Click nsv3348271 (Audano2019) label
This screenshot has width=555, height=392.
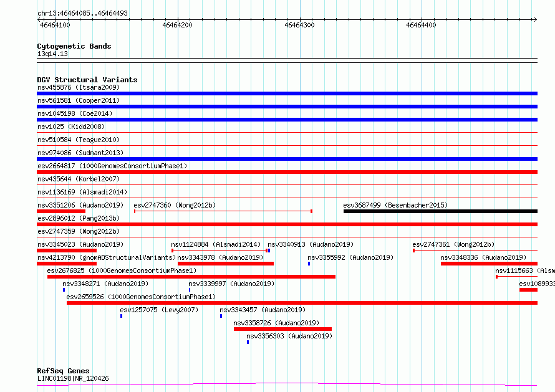tap(105, 284)
